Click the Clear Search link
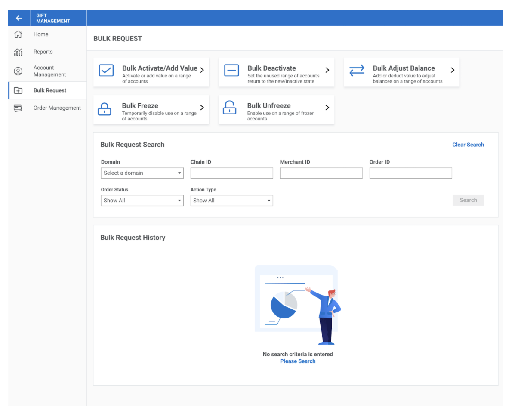 pyautogui.click(x=468, y=145)
